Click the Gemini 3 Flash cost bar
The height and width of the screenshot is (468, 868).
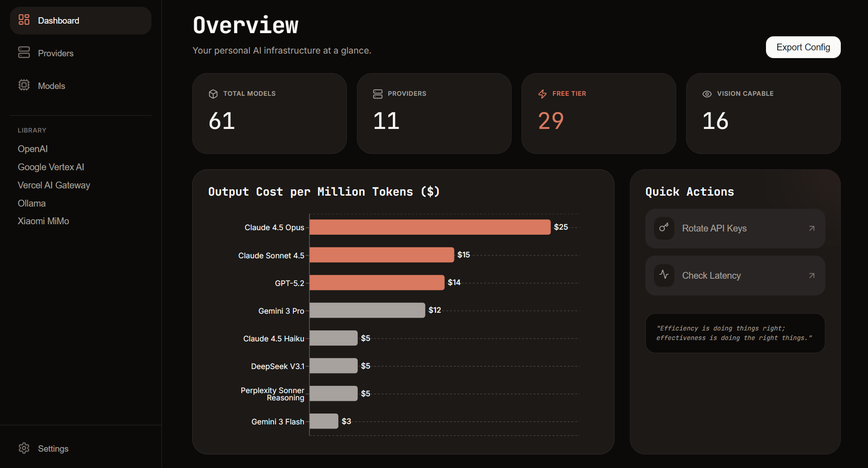323,421
